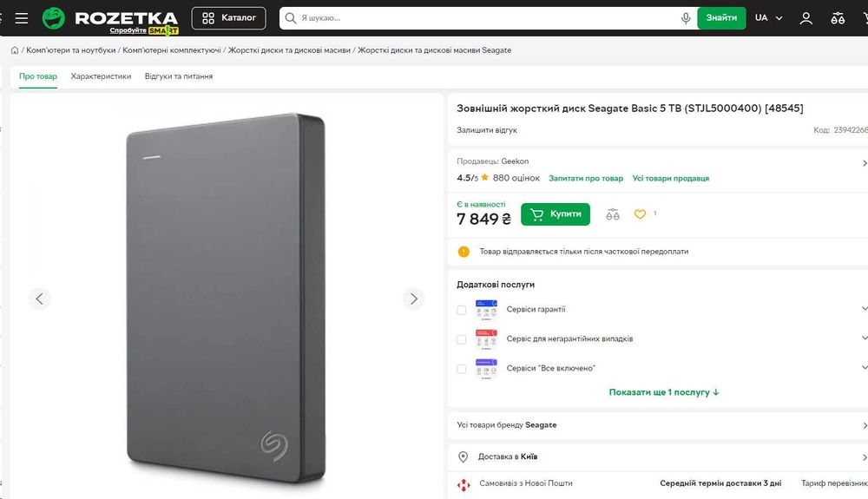The image size is (868, 499).
Task: Open breadcrumb Жорсткі диски та дискові масиви Seagate
Action: pos(434,50)
